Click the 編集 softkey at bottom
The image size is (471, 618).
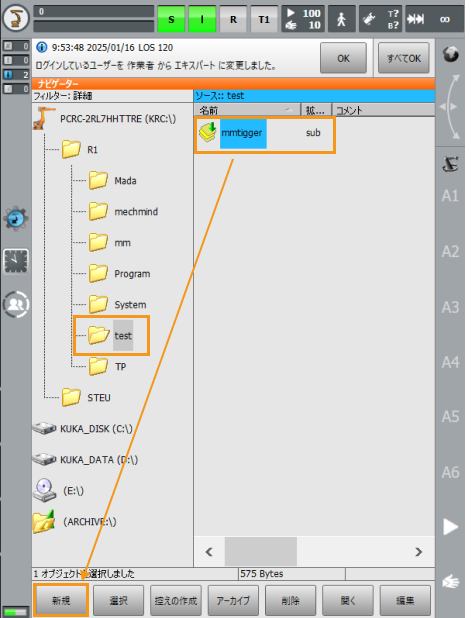pyautogui.click(x=405, y=600)
